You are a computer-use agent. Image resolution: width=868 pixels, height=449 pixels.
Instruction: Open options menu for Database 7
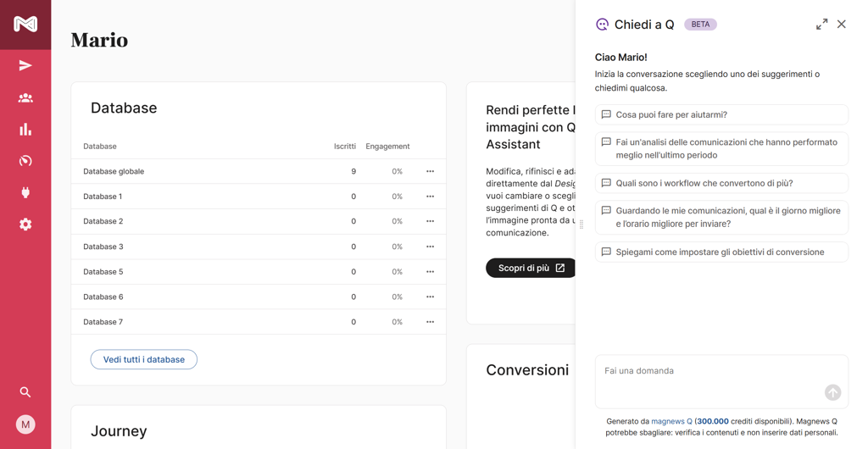(x=430, y=322)
